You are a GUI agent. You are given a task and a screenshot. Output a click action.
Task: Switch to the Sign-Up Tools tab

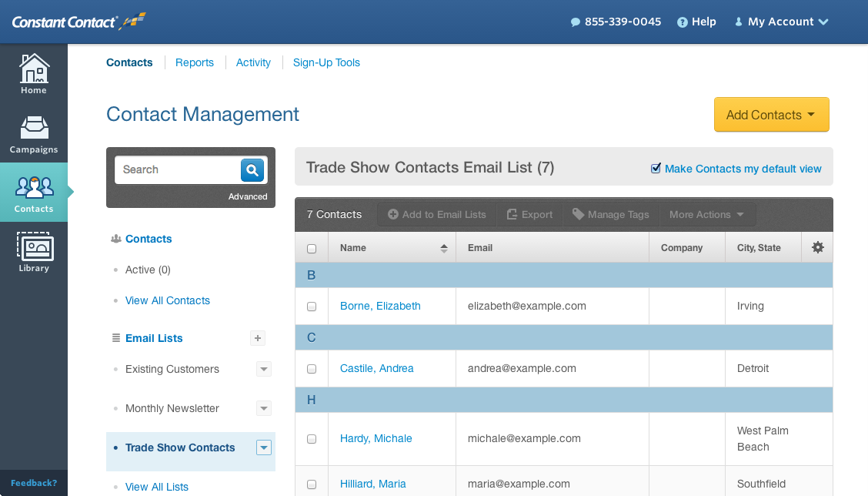(326, 62)
